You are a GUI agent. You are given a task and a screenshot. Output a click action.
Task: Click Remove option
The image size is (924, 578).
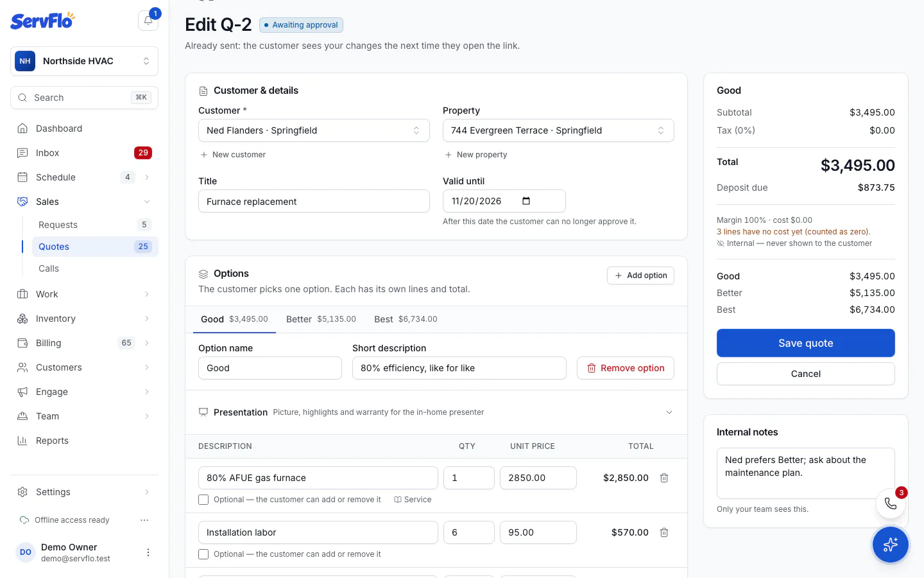tap(626, 368)
